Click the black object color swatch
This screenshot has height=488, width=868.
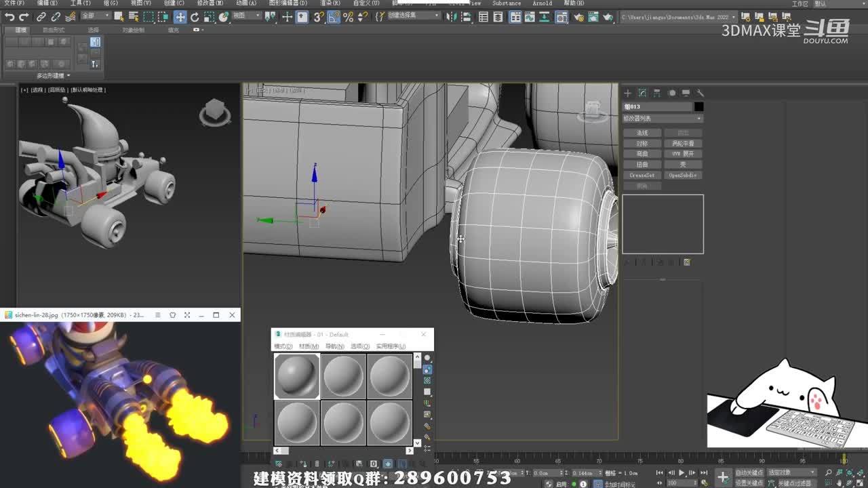coord(698,106)
